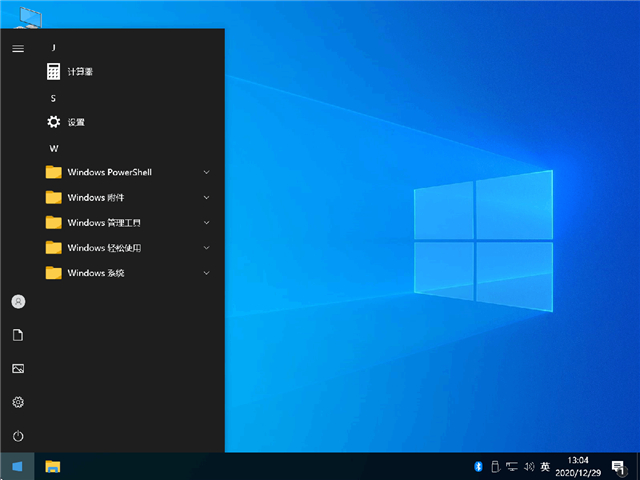
Task: Open the Calculator app (计算器)
Action: pos(130,72)
